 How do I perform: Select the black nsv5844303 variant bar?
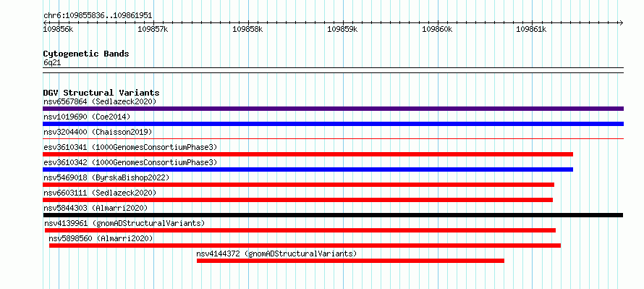click(x=333, y=215)
